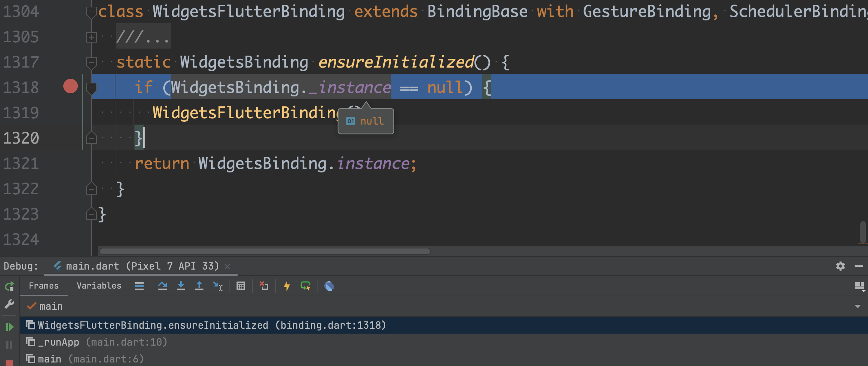
Task: Click the return keyword on line 1321
Action: pos(162,164)
